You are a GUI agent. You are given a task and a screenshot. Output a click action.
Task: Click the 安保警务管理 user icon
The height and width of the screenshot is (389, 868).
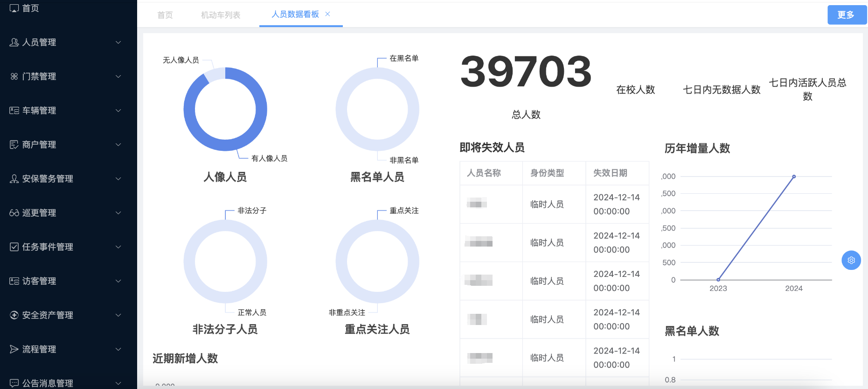pos(14,179)
